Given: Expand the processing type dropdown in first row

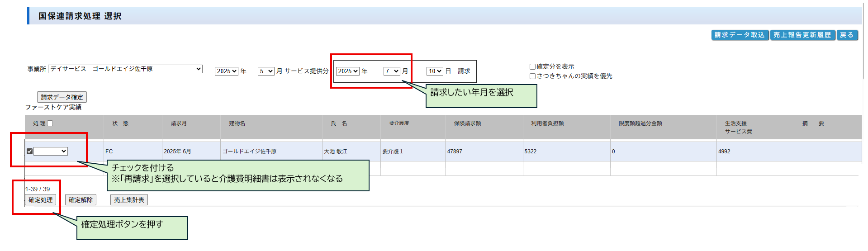Looking at the screenshot, I should tap(51, 152).
